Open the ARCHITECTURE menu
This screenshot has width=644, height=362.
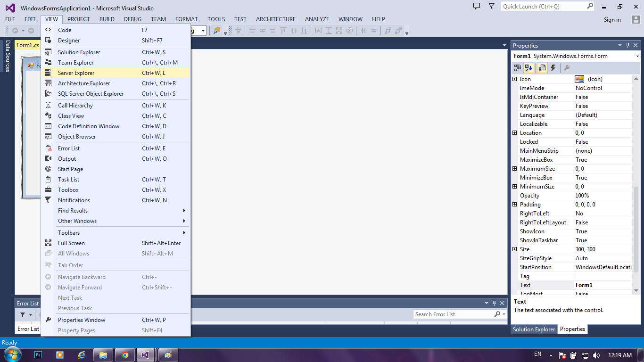pos(276,19)
